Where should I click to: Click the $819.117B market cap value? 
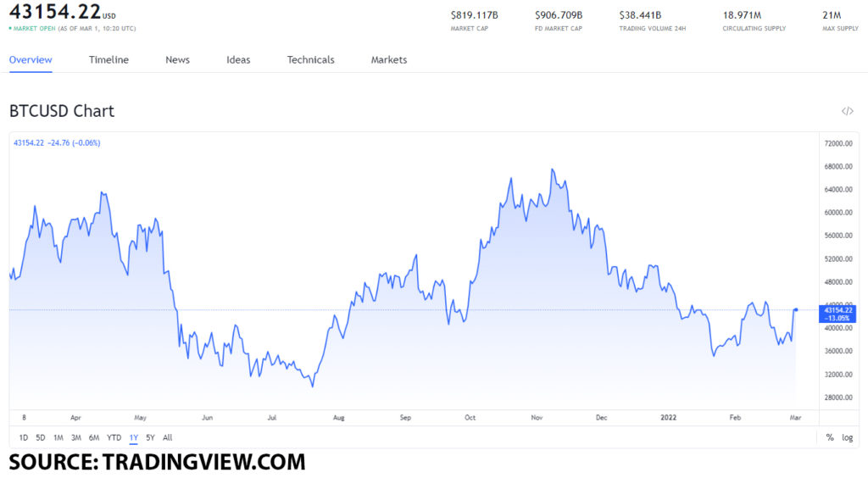(474, 15)
